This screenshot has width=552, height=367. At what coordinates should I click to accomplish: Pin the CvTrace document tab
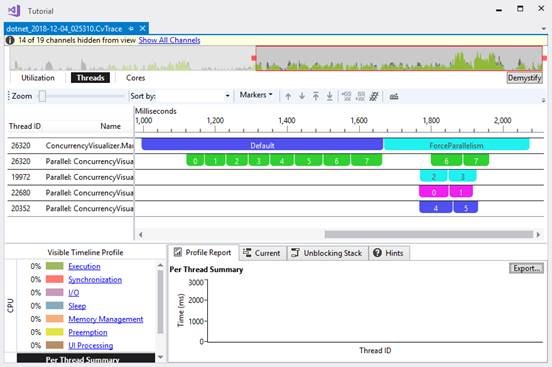coord(131,29)
